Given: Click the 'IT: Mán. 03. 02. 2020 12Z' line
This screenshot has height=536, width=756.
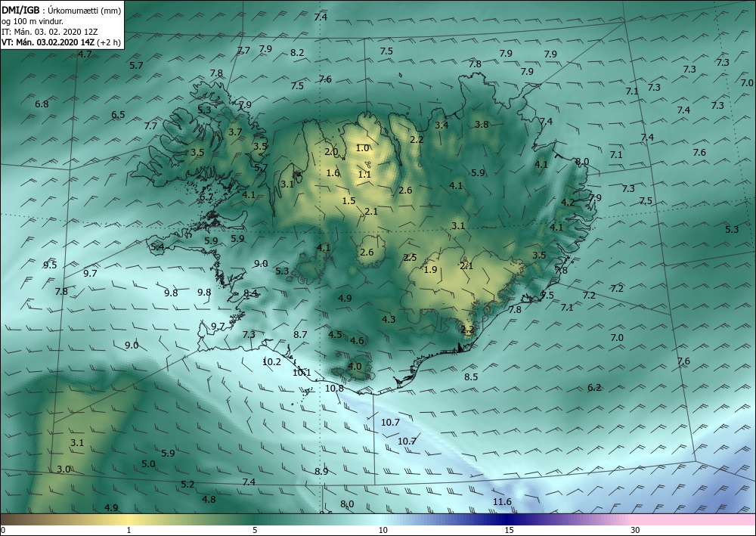Looking at the screenshot, I should (x=50, y=31).
